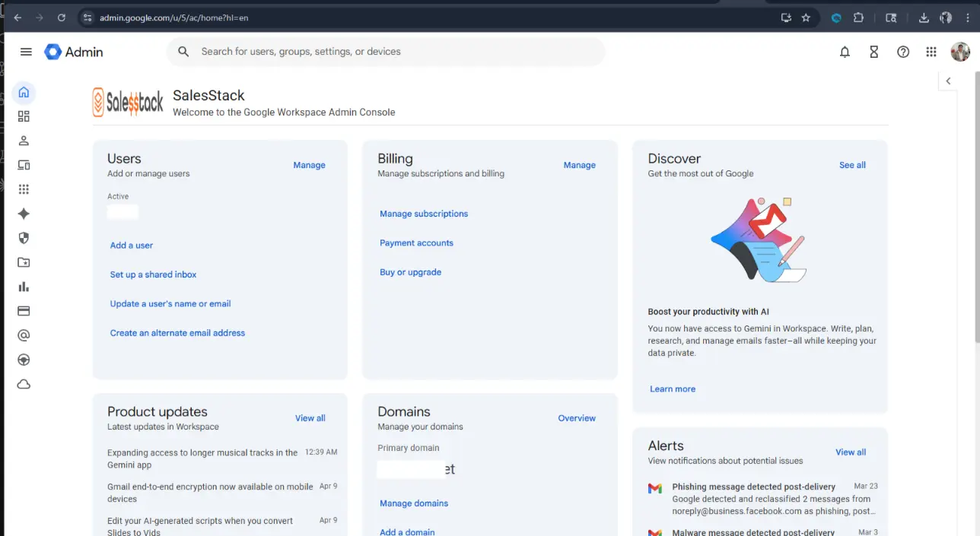Screen dimensions: 980x536
Task: Click the search users, groups, settings field
Action: pos(386,52)
